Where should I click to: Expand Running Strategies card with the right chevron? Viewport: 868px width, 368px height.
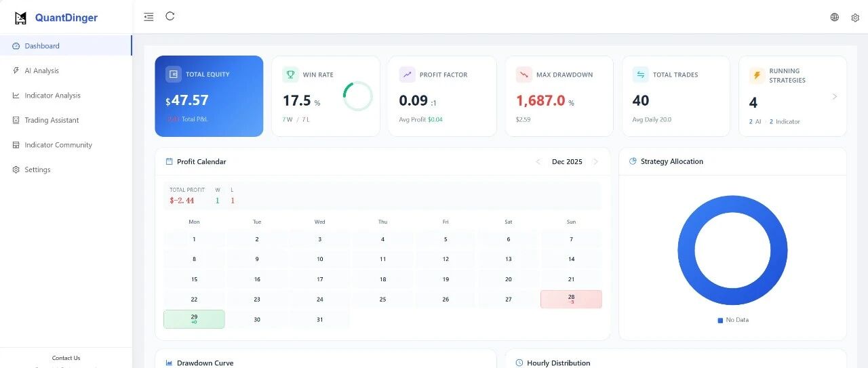(835, 96)
